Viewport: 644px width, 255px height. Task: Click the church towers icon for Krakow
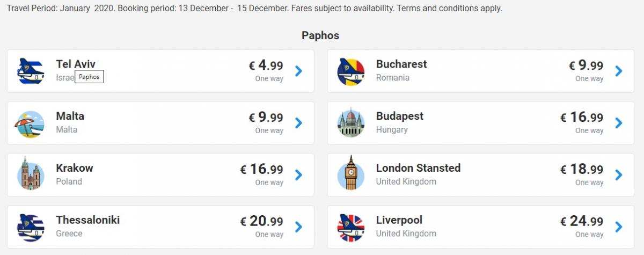pos(30,173)
